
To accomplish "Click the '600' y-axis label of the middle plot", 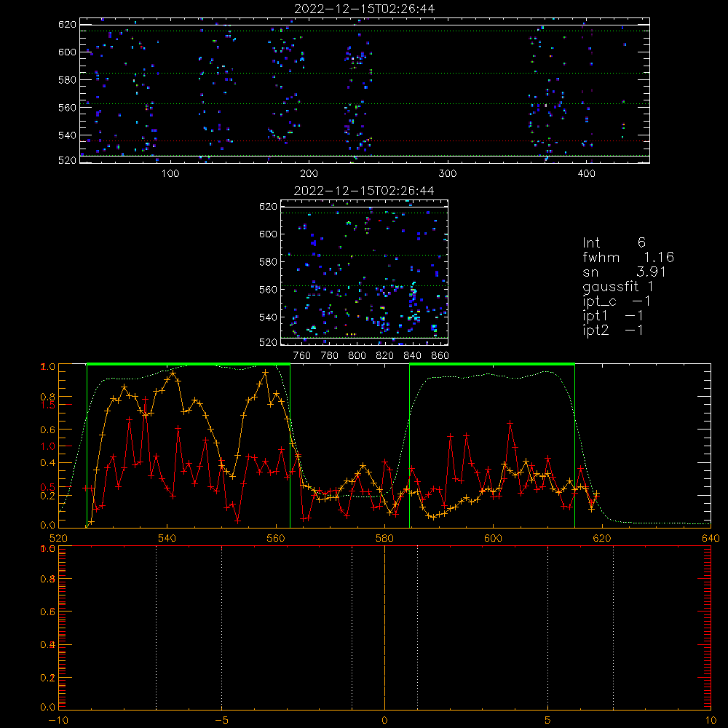I will [x=269, y=234].
